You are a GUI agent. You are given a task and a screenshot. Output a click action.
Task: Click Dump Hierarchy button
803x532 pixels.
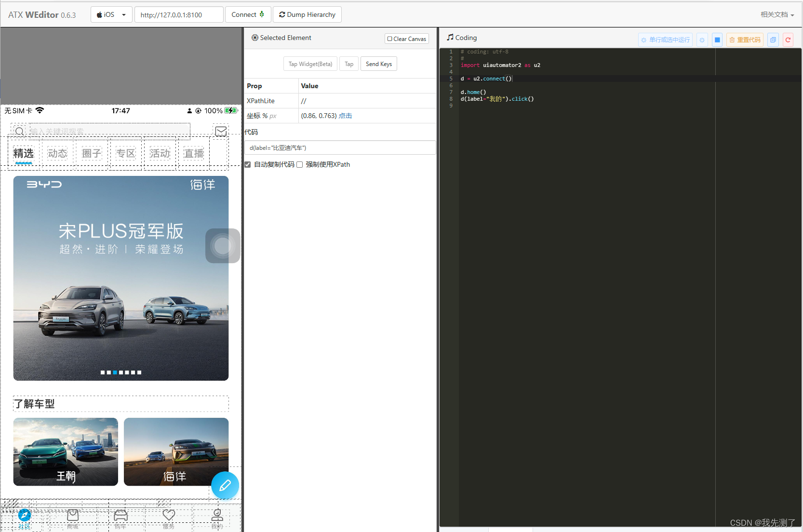(x=307, y=14)
